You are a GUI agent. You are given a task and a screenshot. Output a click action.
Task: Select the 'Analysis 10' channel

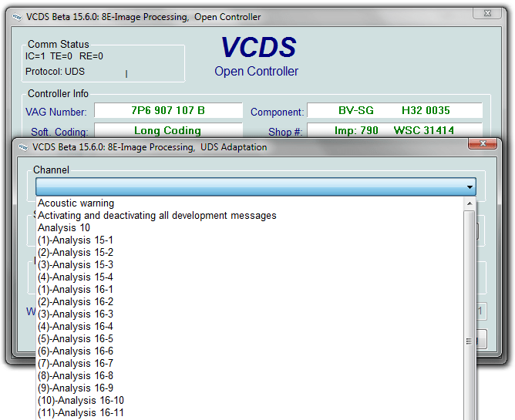[250, 227]
